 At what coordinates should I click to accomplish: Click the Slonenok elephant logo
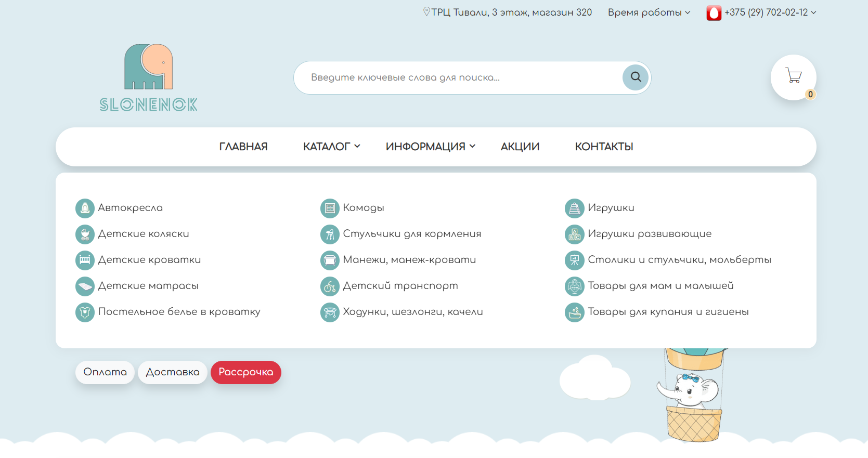point(148,78)
